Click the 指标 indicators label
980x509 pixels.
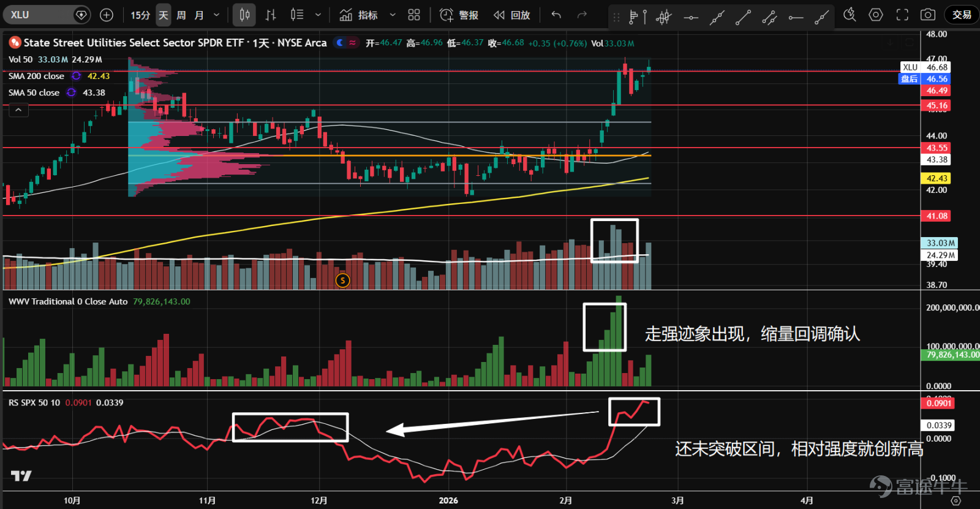(x=368, y=15)
